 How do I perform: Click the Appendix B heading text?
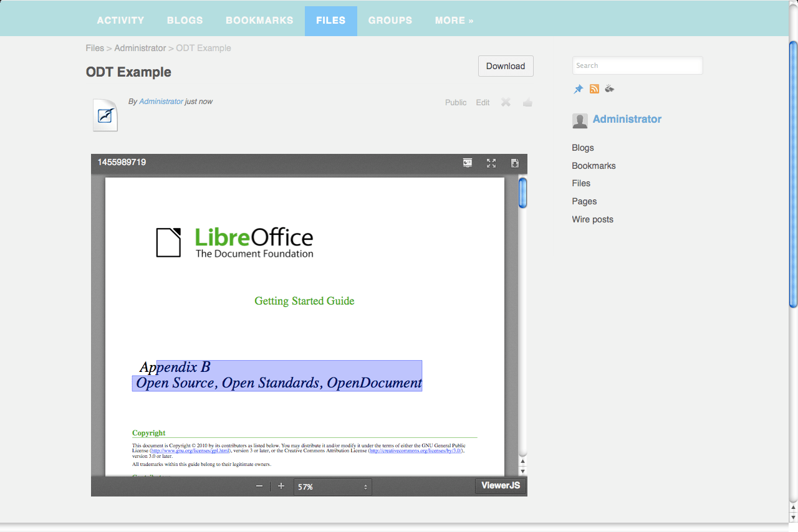pyautogui.click(x=175, y=367)
